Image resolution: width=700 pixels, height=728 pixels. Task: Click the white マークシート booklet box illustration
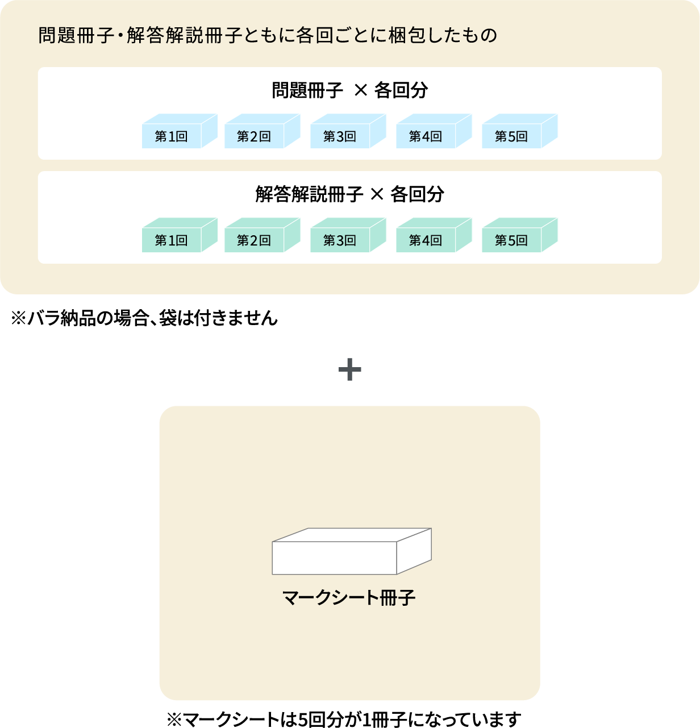[341, 554]
